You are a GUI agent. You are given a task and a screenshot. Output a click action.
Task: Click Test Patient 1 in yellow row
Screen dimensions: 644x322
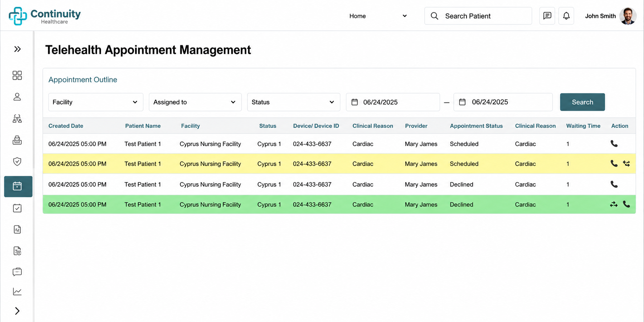pyautogui.click(x=143, y=164)
